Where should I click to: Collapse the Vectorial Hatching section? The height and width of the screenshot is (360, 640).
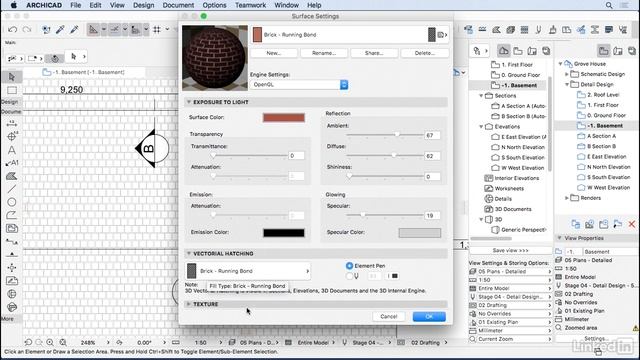pyautogui.click(x=189, y=253)
